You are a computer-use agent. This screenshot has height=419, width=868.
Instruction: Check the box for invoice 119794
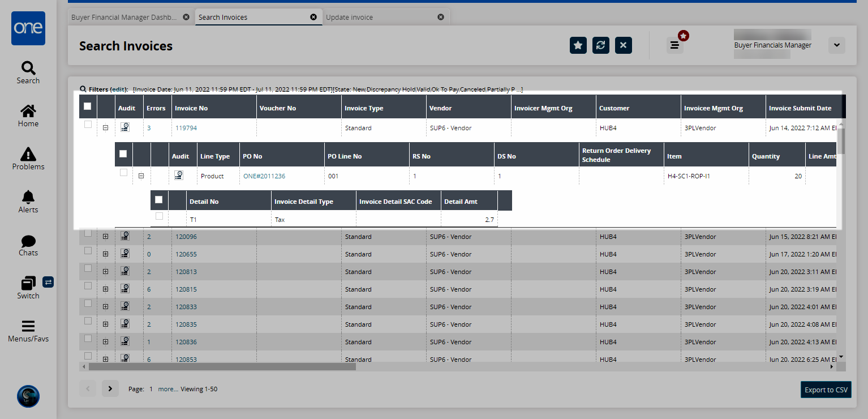click(x=88, y=125)
